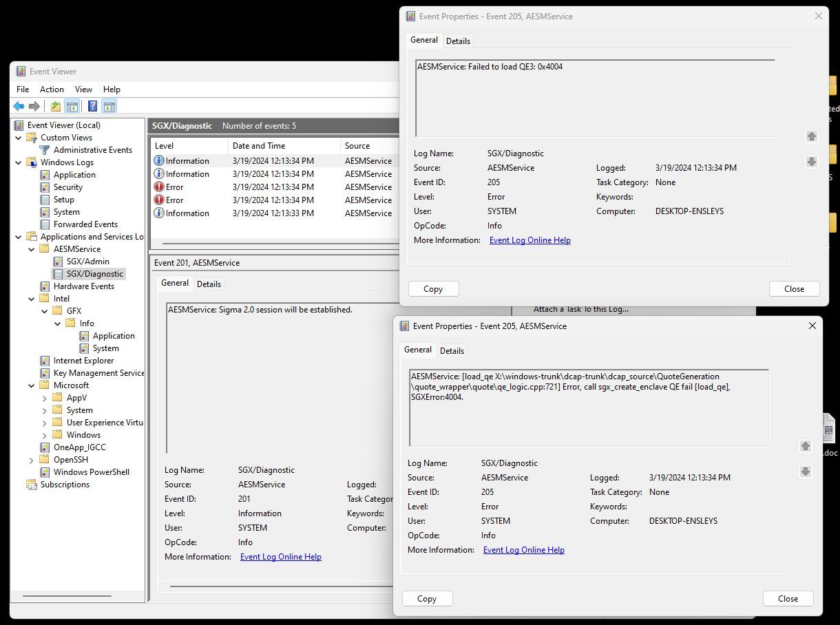Image resolution: width=840 pixels, height=625 pixels.
Task: Expand the OpenSSH folder
Action: click(32, 460)
